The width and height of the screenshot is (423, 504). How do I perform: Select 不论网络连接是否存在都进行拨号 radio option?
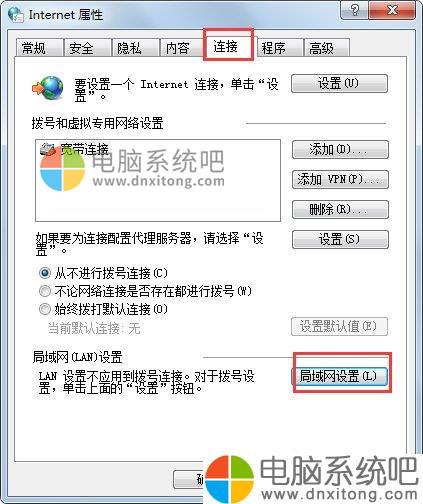[45, 291]
